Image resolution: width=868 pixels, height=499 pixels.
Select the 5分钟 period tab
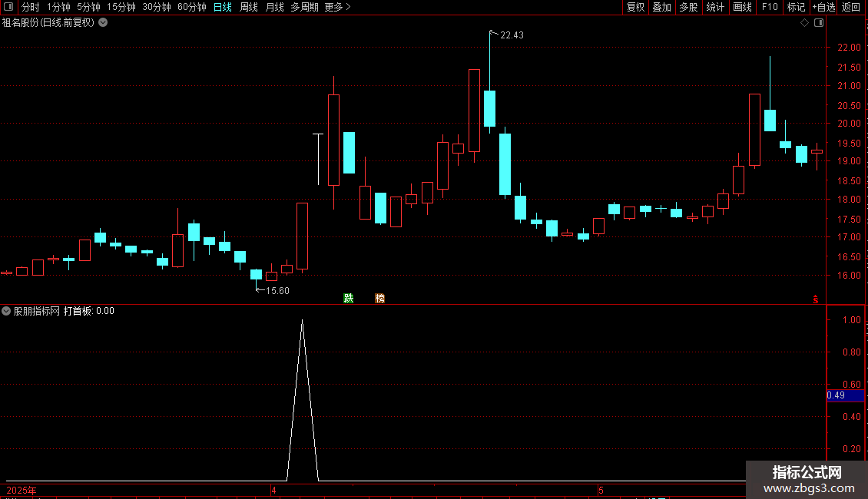88,7
